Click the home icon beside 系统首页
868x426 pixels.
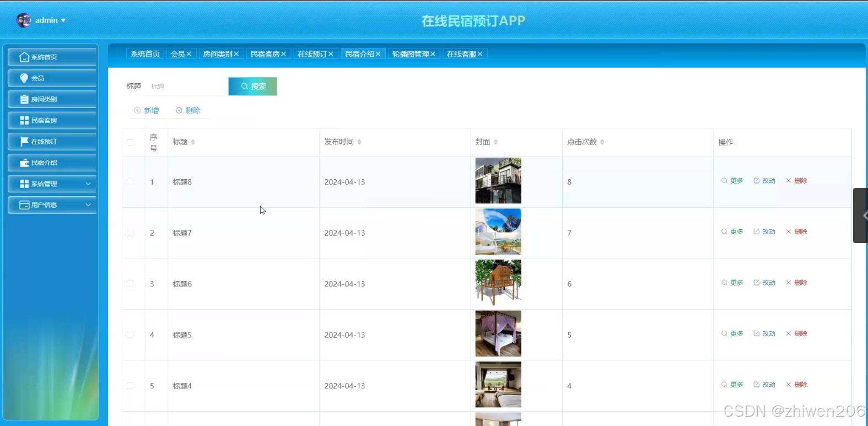pyautogui.click(x=24, y=57)
